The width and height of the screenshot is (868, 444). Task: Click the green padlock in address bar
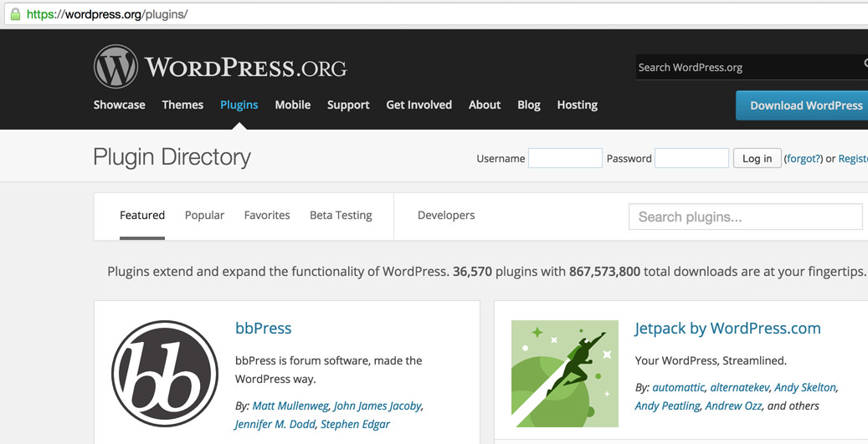15,14
